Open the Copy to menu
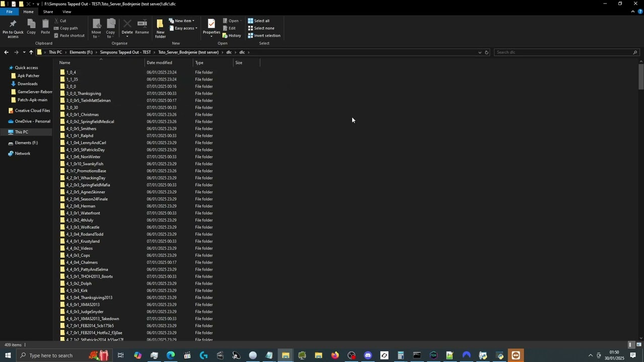 click(x=111, y=28)
